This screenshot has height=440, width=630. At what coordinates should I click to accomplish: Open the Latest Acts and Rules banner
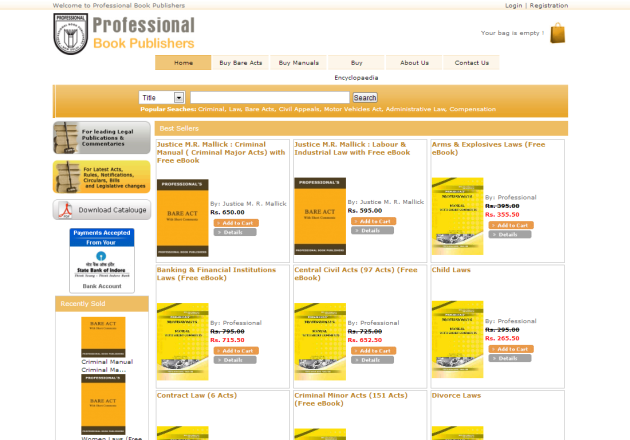[102, 176]
